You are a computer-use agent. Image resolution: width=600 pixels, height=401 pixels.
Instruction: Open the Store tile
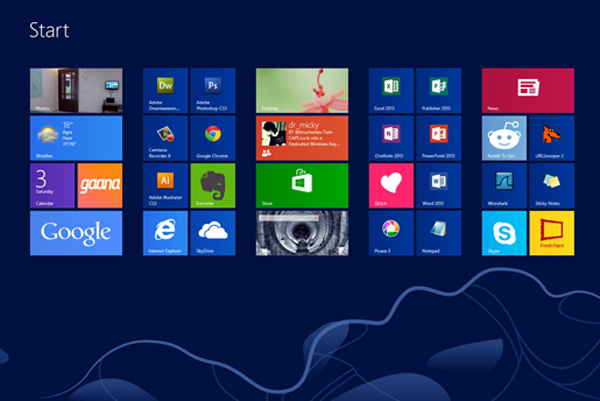pos(302,186)
